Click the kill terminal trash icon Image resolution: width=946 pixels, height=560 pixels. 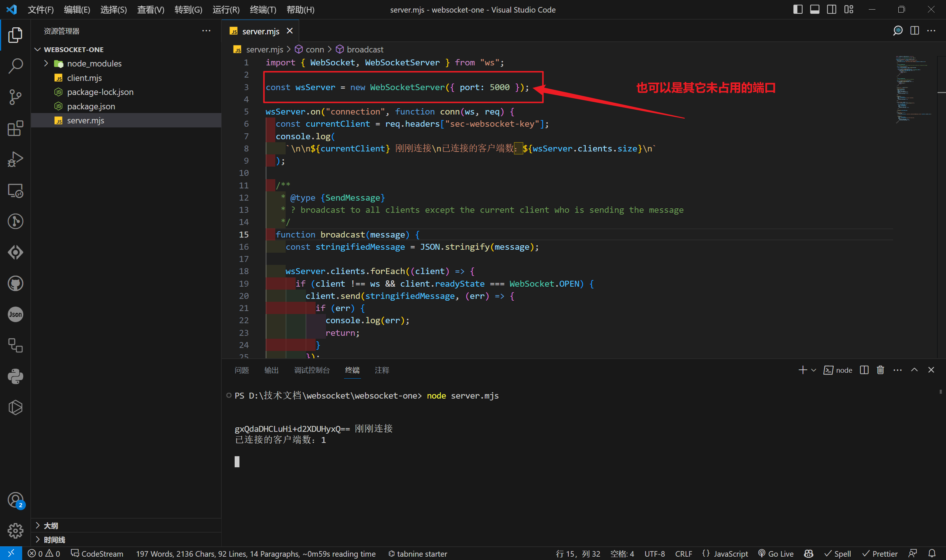point(880,370)
